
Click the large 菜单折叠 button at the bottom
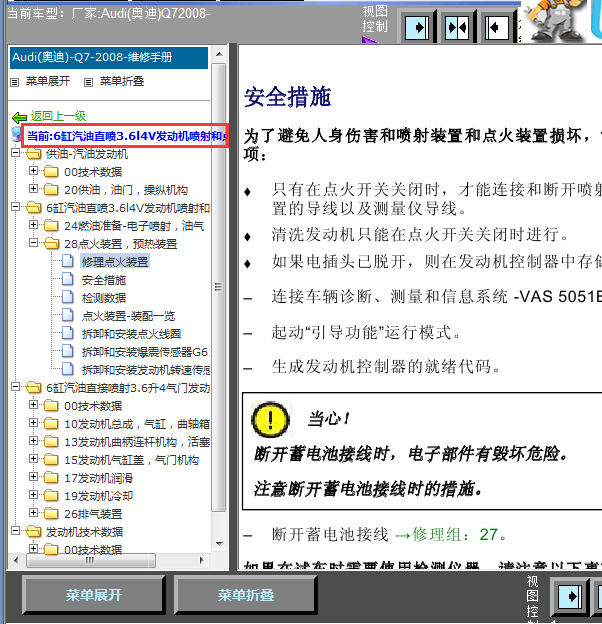[245, 595]
